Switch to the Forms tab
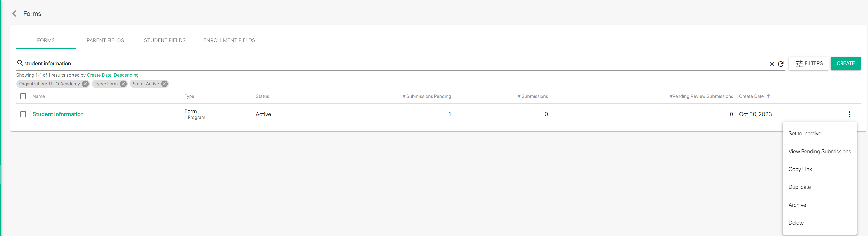The height and width of the screenshot is (236, 868). pyautogui.click(x=46, y=40)
